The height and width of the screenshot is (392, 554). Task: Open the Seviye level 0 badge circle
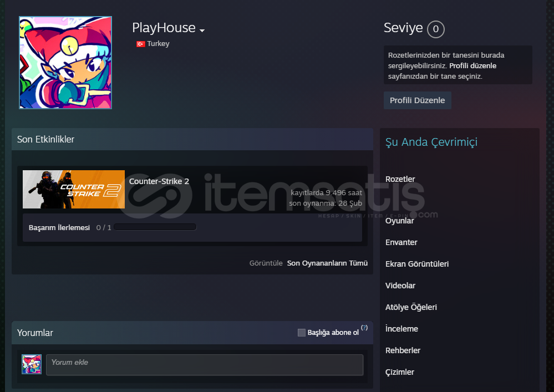[x=436, y=29]
